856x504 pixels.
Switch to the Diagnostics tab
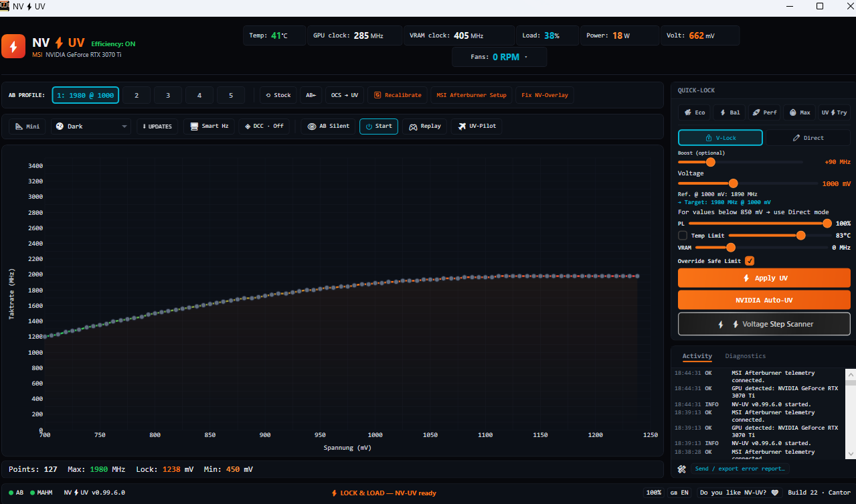pos(745,356)
